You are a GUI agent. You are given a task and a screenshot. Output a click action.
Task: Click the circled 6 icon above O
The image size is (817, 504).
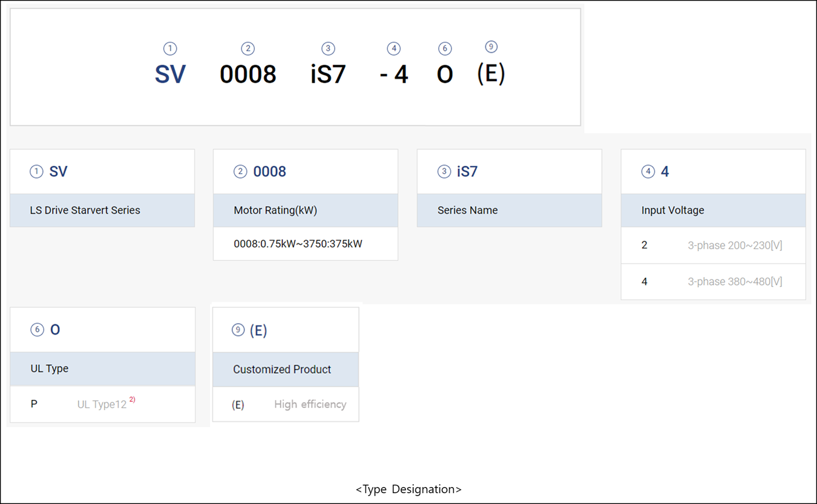pyautogui.click(x=445, y=48)
